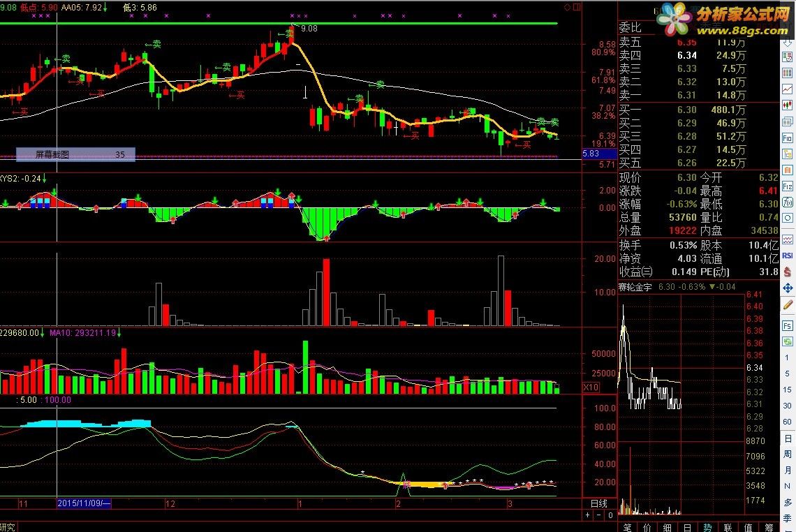Open the 值 value tab

pos(749,527)
